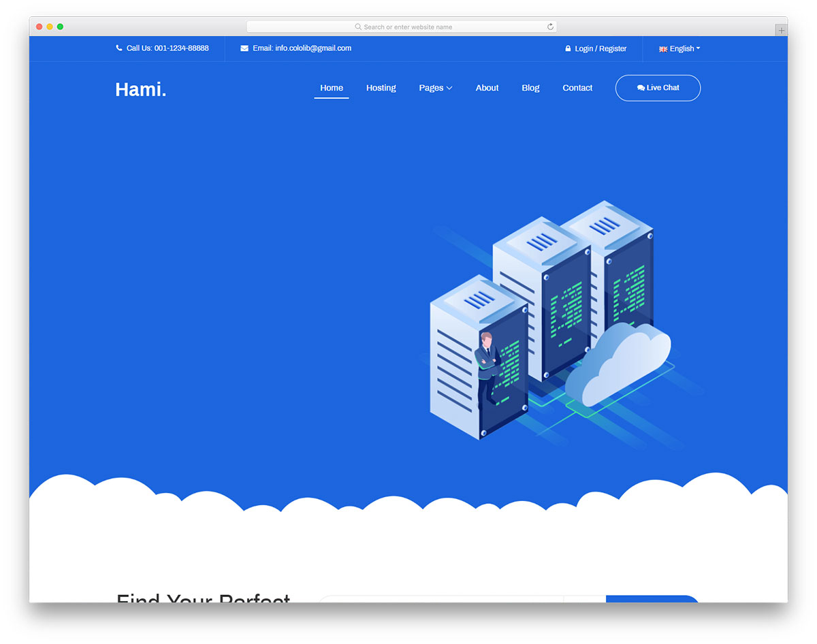Click the chat bubble icon in Live Chat
The image size is (817, 644).
641,88
